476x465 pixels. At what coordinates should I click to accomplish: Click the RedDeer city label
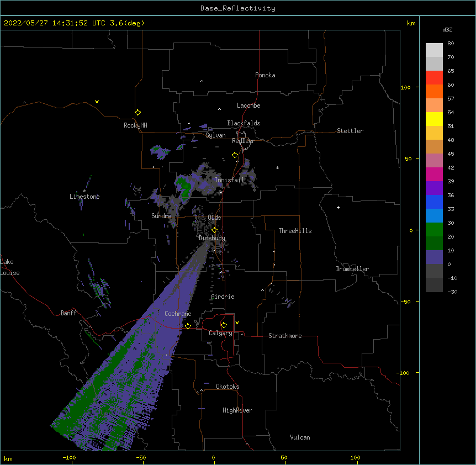243,141
